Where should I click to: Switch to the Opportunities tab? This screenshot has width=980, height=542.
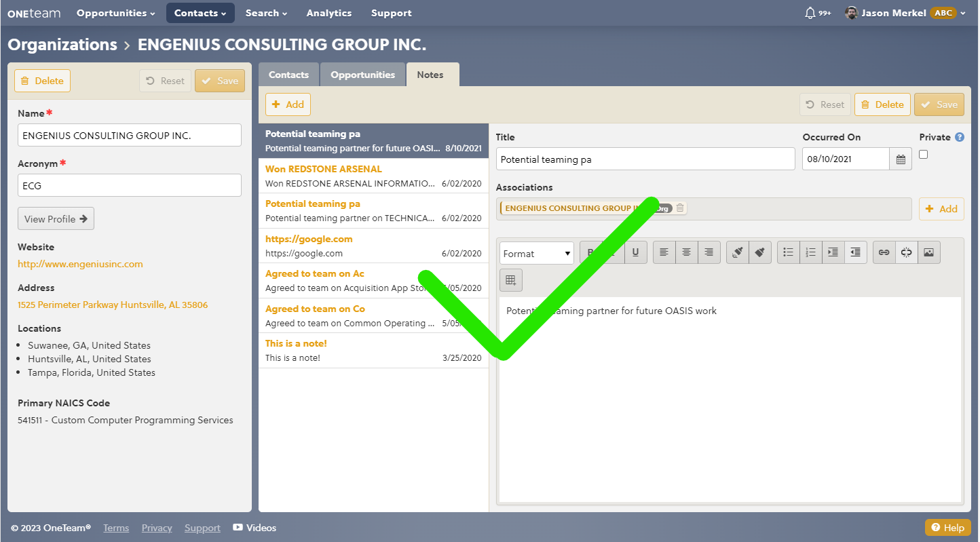(x=362, y=74)
